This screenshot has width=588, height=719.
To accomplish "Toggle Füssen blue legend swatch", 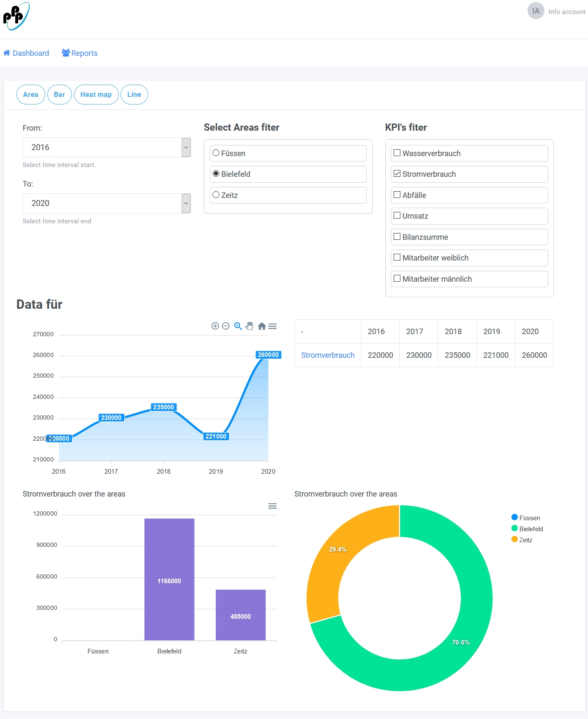I will tap(514, 517).
